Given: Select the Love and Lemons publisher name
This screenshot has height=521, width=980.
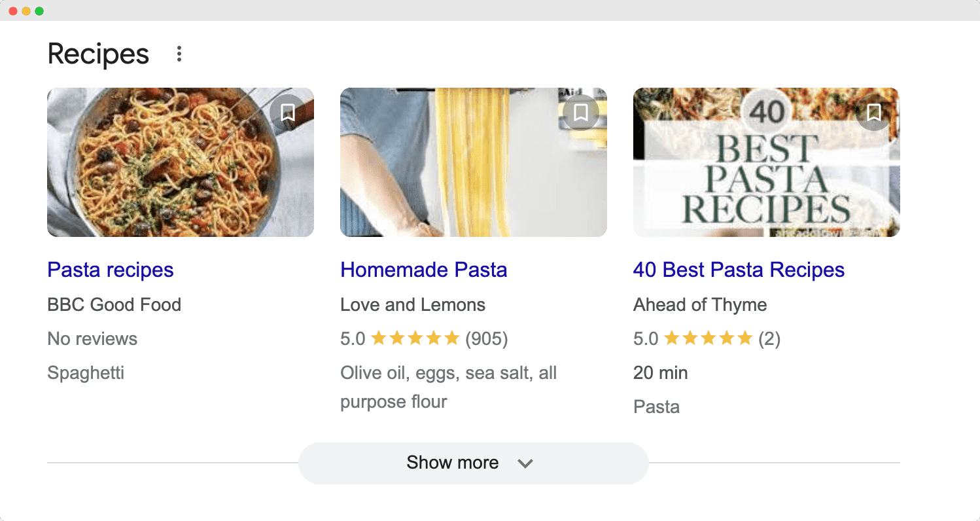Looking at the screenshot, I should point(412,304).
